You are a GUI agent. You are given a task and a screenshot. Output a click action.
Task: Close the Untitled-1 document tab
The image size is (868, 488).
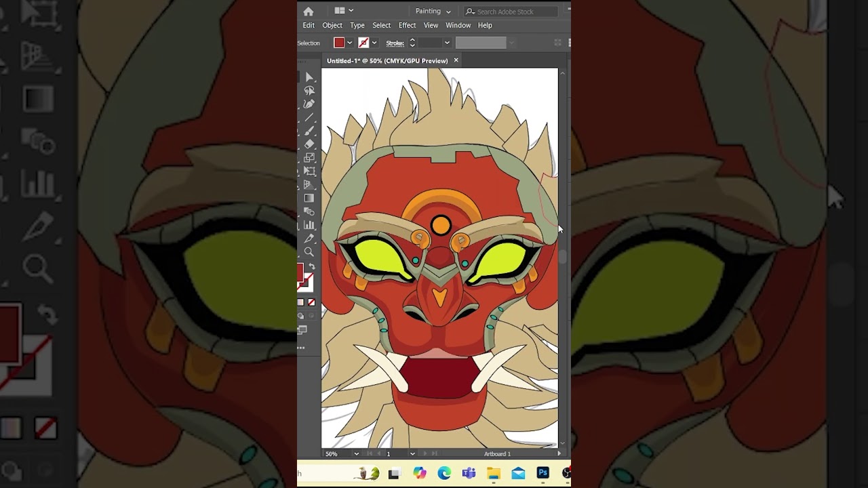[x=456, y=60]
